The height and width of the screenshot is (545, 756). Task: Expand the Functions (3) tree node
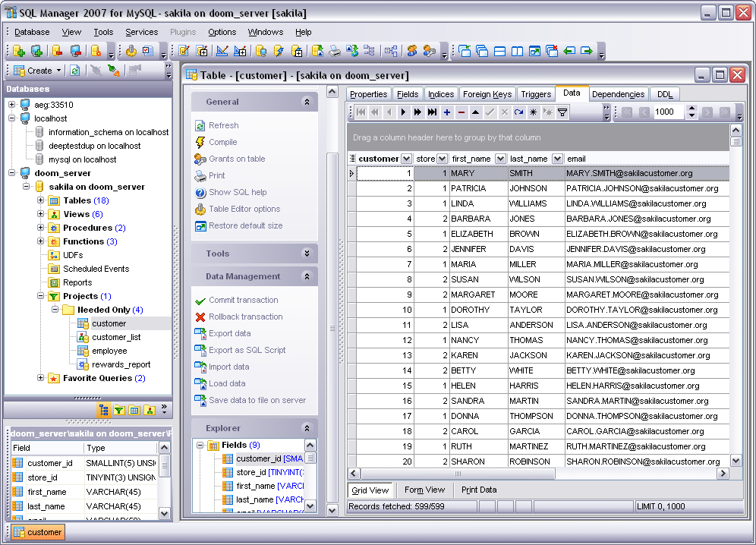coord(41,241)
